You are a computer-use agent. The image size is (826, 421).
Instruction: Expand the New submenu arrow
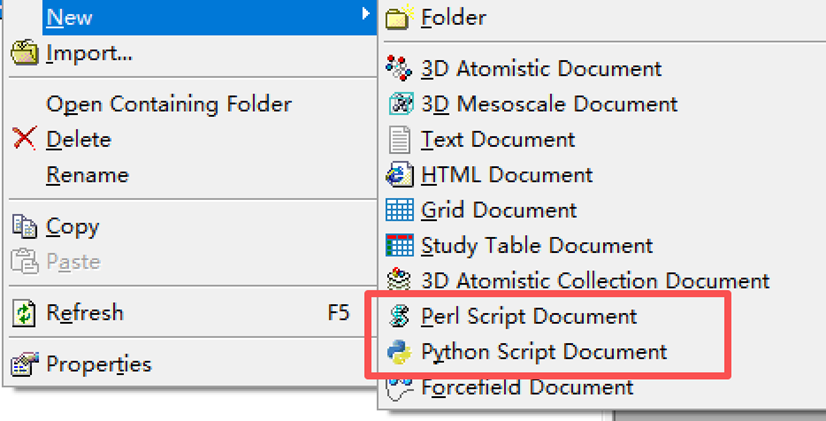(x=367, y=14)
